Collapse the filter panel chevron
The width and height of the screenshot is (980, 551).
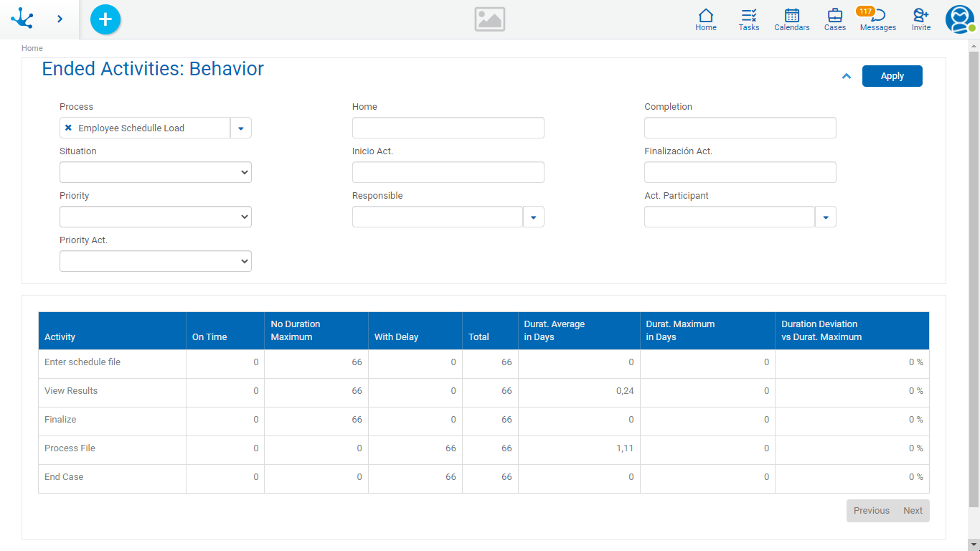847,76
